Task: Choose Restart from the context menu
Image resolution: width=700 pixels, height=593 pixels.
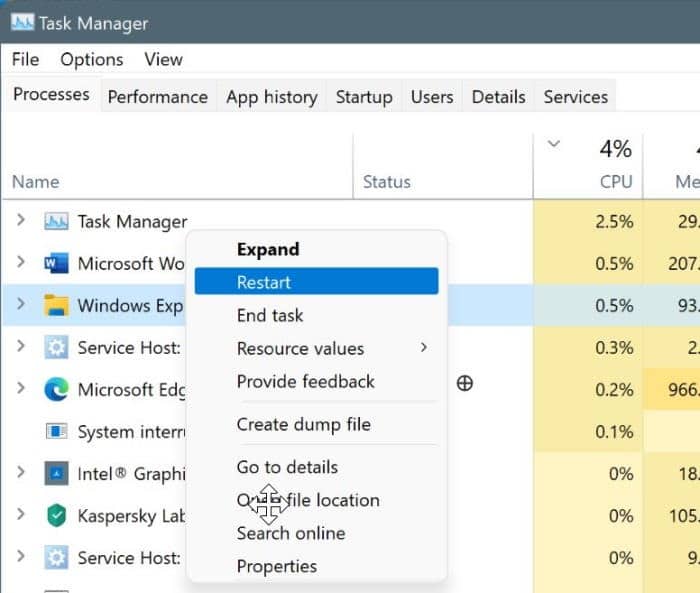Action: [x=316, y=282]
